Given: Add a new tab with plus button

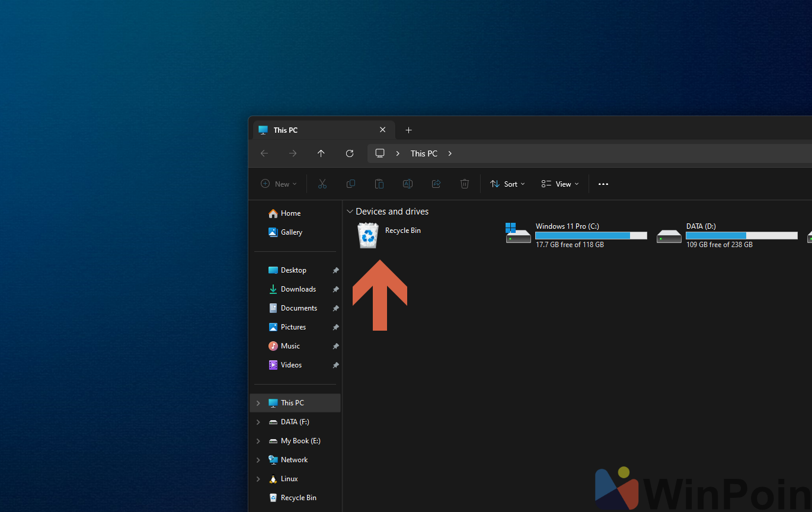Looking at the screenshot, I should coord(408,130).
